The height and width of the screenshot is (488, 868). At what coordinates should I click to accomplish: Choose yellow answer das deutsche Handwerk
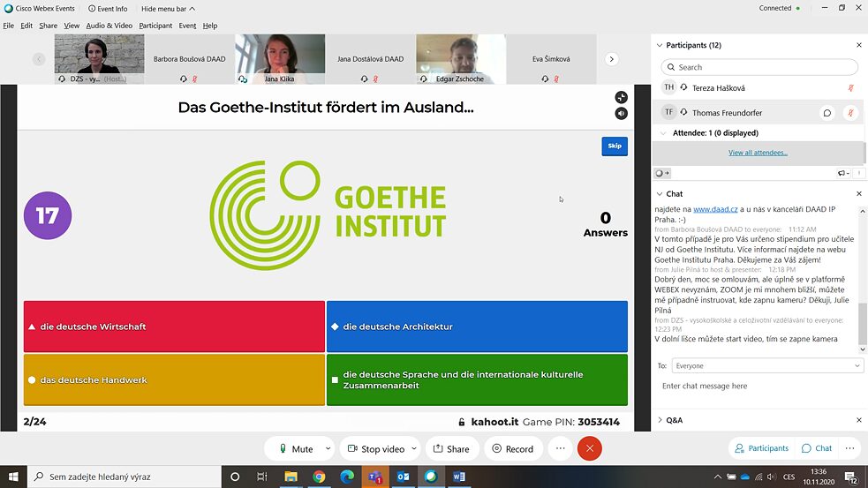(174, 380)
